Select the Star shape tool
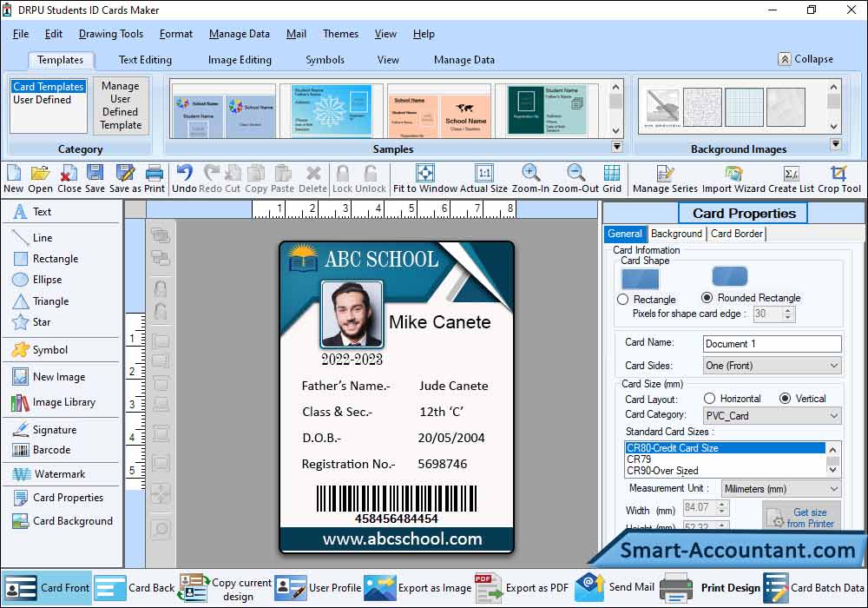This screenshot has width=868, height=608. pos(31,322)
